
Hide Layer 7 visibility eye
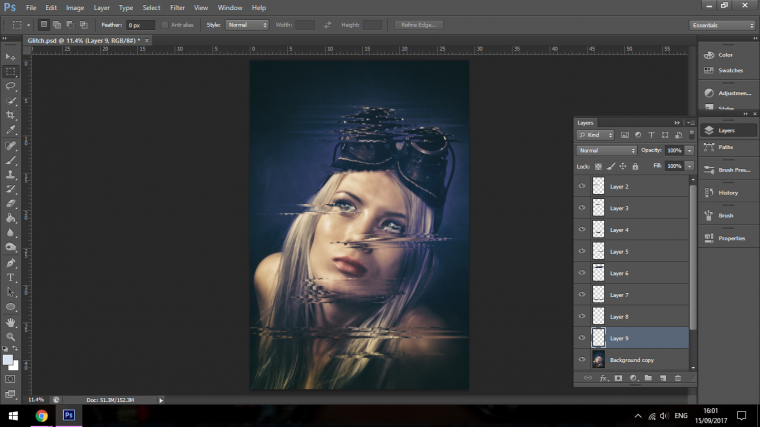(582, 295)
